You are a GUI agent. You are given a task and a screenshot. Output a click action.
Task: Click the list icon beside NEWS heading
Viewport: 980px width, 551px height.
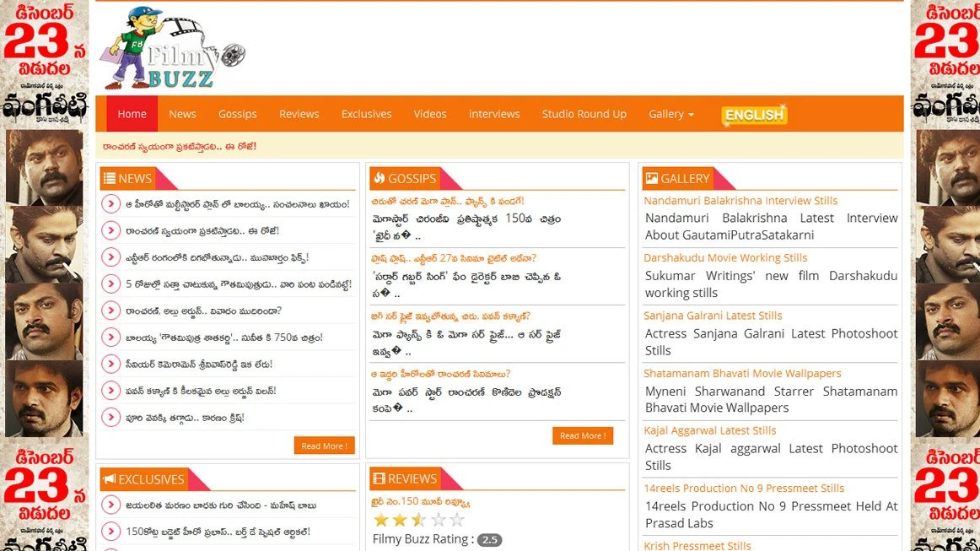click(109, 179)
